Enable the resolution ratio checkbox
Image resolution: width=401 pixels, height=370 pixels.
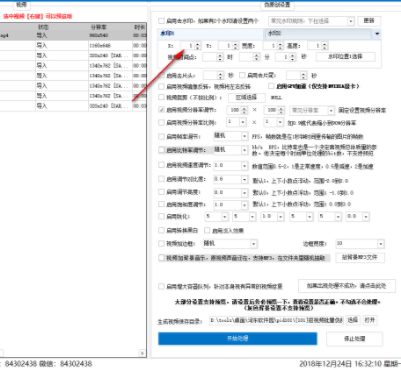click(x=161, y=123)
